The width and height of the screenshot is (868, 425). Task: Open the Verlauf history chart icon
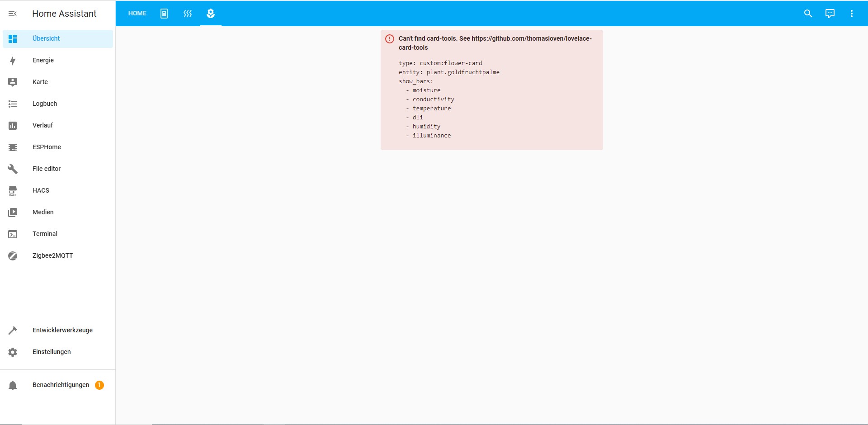click(x=13, y=126)
